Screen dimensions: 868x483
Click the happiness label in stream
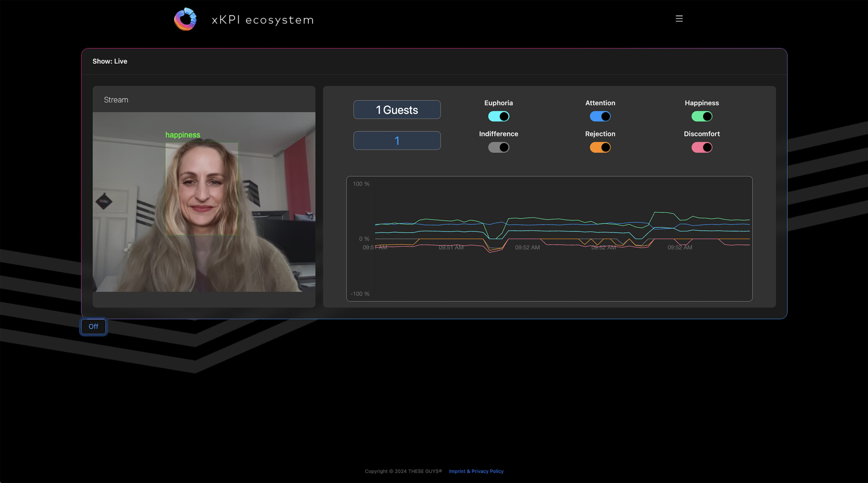(182, 135)
